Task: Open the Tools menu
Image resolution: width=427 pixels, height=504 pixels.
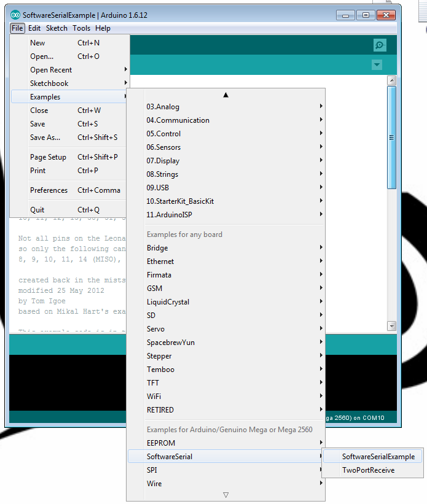Action: click(82, 28)
